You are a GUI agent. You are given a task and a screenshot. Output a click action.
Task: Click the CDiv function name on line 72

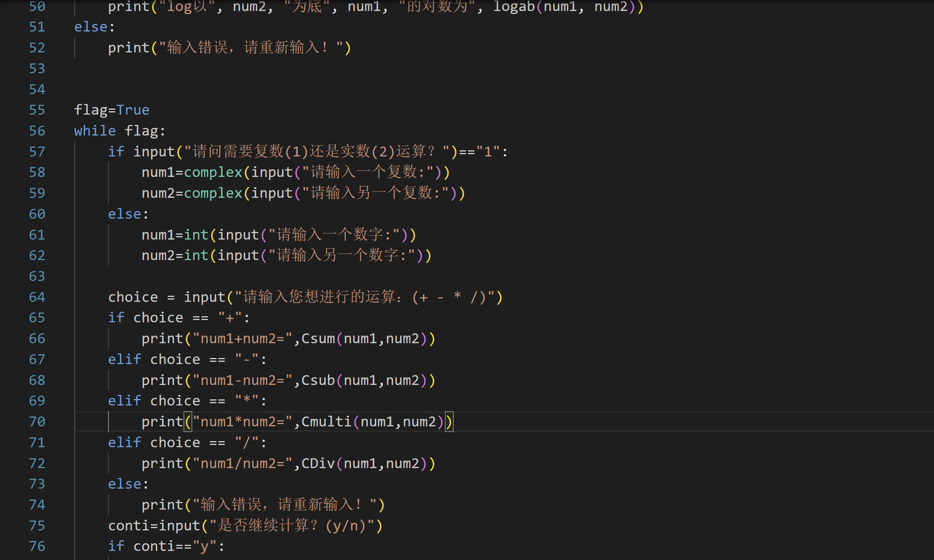tap(318, 464)
